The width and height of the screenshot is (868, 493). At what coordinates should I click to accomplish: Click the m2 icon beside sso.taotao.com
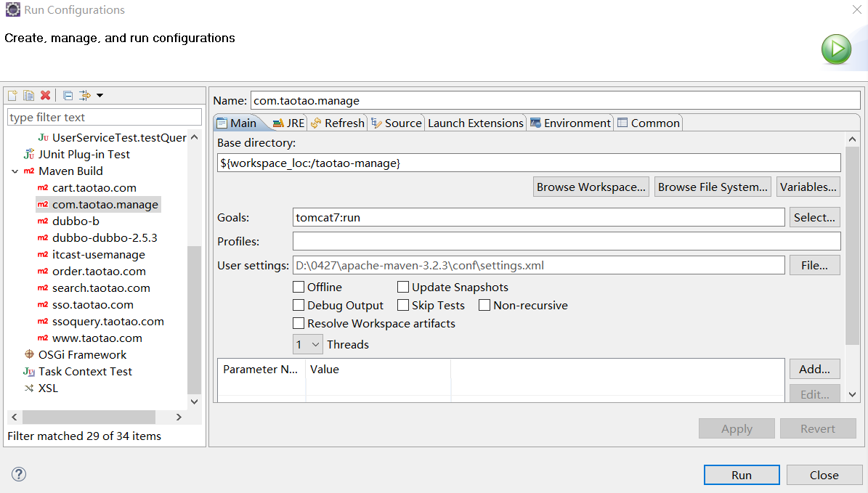(43, 304)
